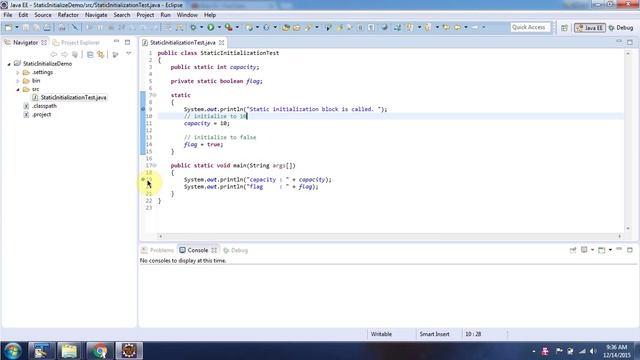Open the New file dropdown arrow
640x360 pixels.
(x=17, y=27)
